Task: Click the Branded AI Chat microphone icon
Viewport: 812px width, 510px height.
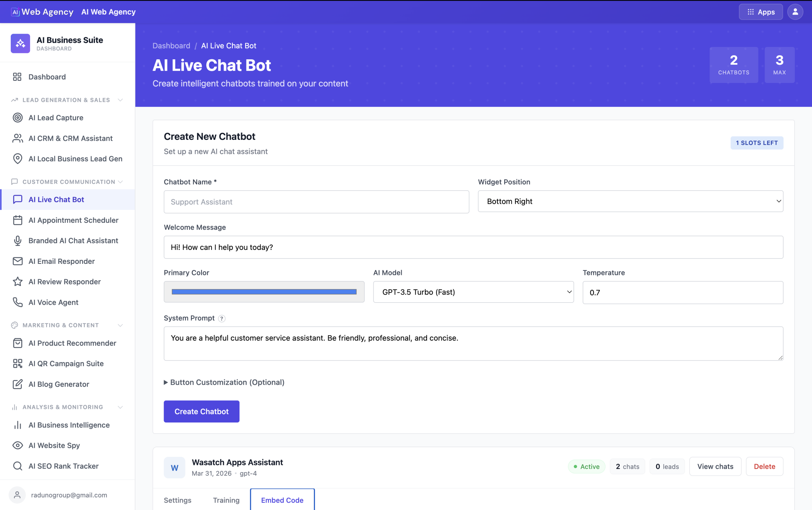Action: tap(17, 241)
